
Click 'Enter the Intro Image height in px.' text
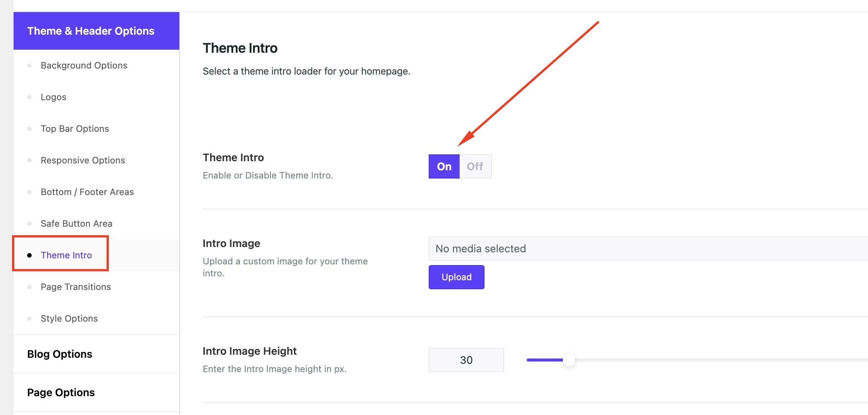click(x=275, y=369)
